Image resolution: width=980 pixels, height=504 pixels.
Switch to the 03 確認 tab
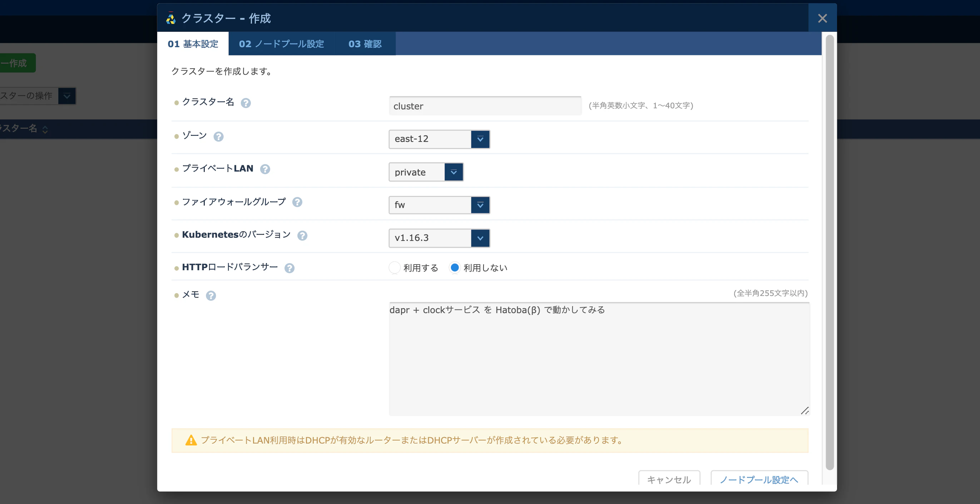pos(365,44)
